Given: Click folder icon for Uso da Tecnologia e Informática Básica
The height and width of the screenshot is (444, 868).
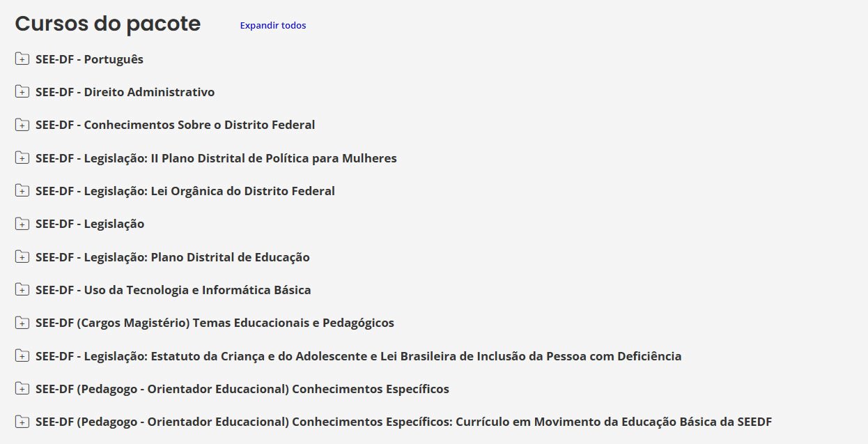Looking at the screenshot, I should pyautogui.click(x=22, y=290).
